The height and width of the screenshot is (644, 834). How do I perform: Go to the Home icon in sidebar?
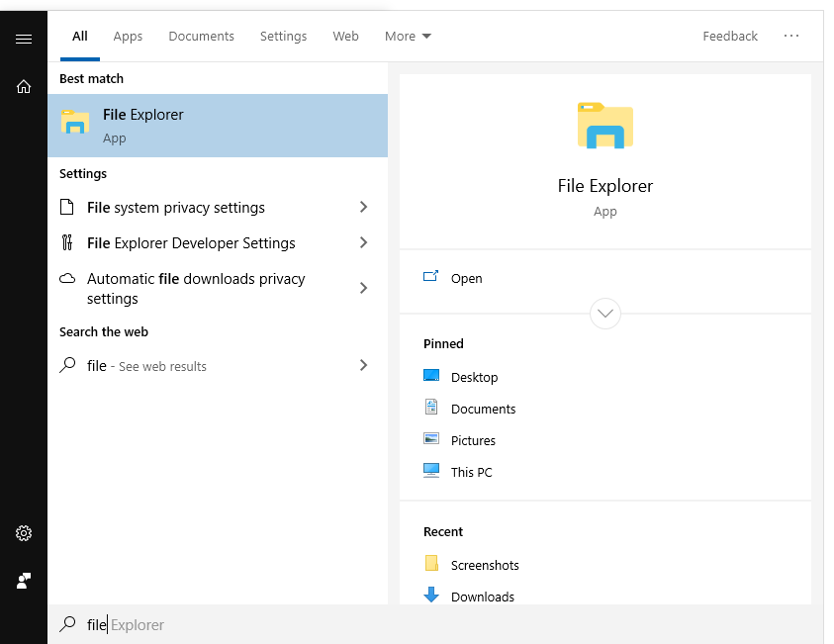[x=24, y=86]
